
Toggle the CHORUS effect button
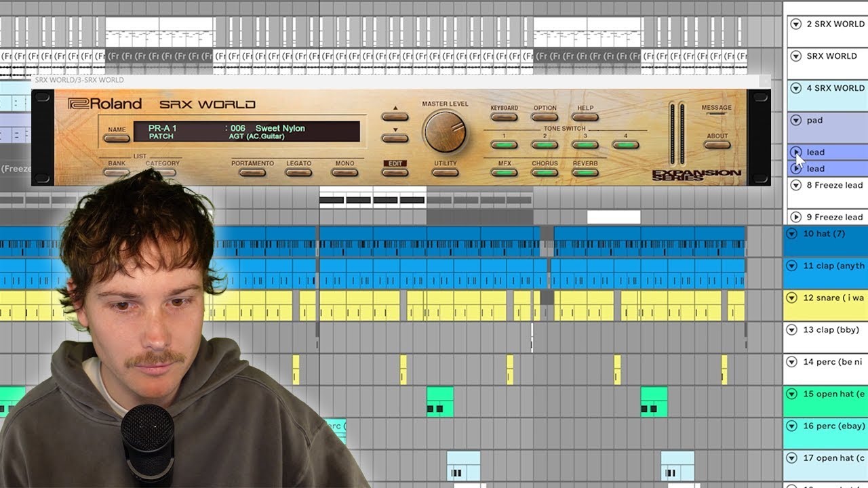[x=545, y=172]
